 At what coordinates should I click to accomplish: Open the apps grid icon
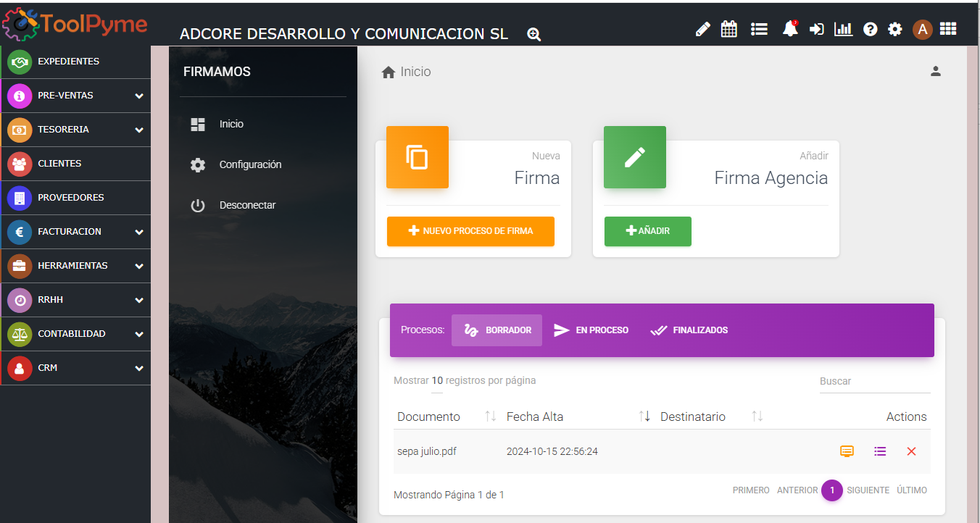click(x=948, y=29)
